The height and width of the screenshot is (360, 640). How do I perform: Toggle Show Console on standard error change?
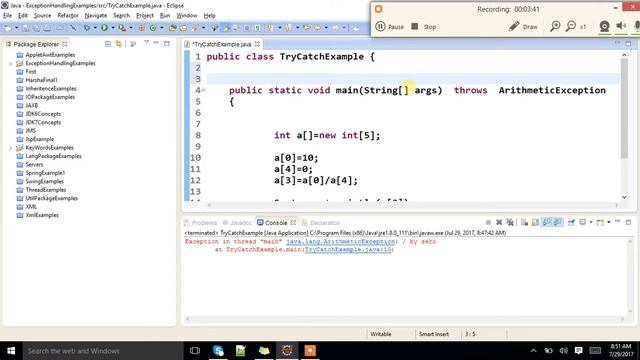click(557, 222)
